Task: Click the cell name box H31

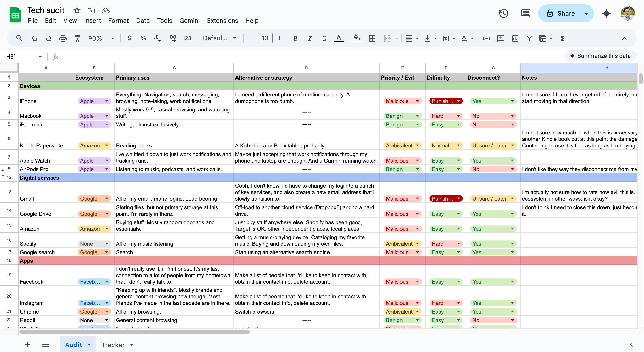Action: click(20, 57)
